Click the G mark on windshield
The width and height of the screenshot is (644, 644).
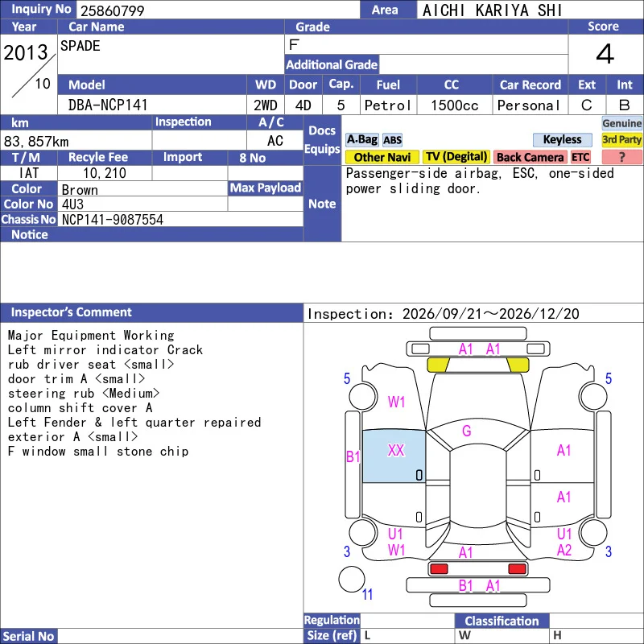tap(467, 431)
